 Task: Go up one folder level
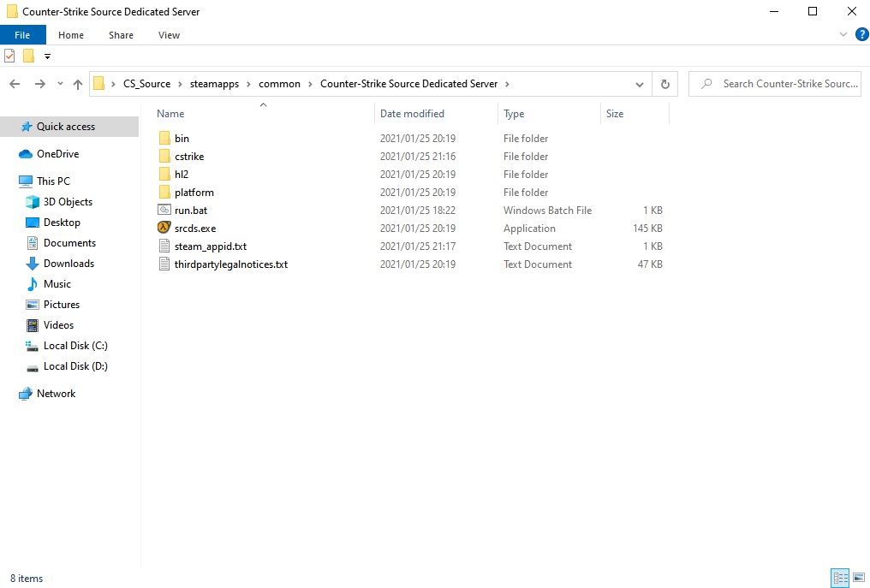tap(78, 84)
